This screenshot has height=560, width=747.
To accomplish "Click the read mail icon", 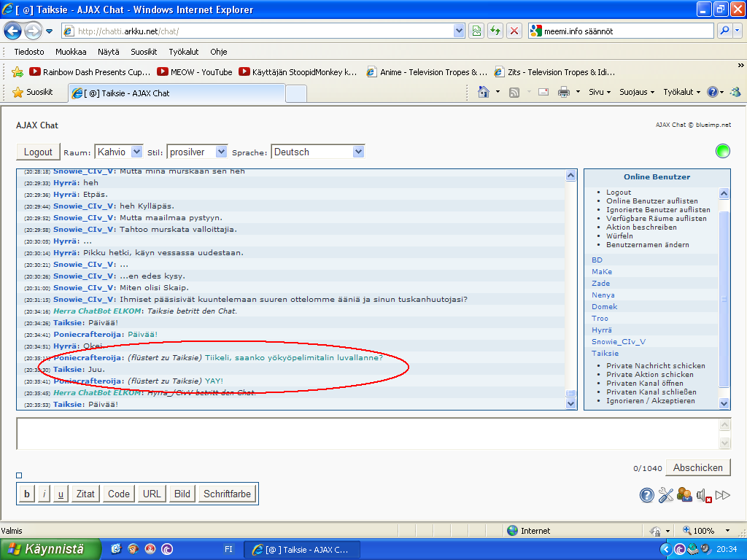I will click(543, 92).
